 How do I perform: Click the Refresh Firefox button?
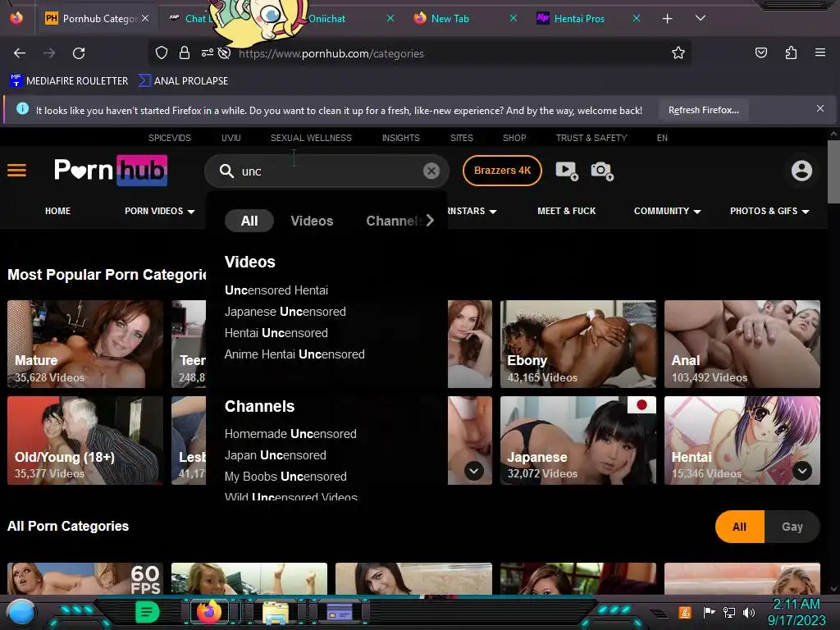(703, 110)
